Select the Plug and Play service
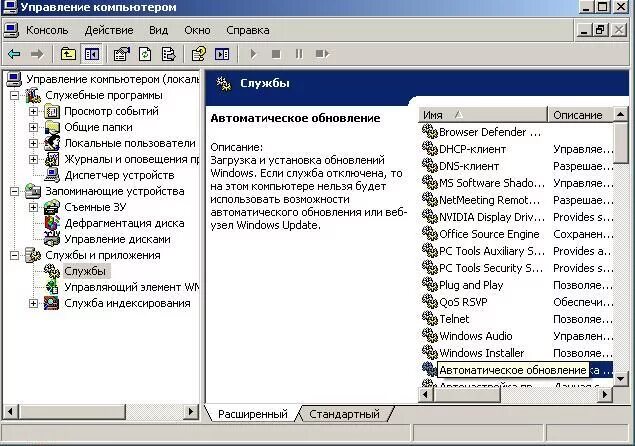635x446 pixels. [x=471, y=285]
